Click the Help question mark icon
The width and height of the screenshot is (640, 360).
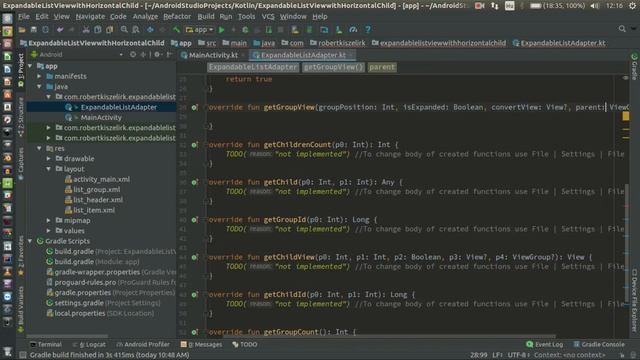pos(368,30)
